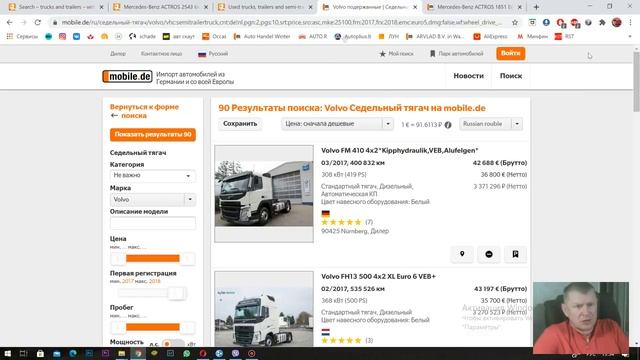Viewport: 640px width, 360px height.
Task: Open Task View on taskbar
Action: coord(23,353)
